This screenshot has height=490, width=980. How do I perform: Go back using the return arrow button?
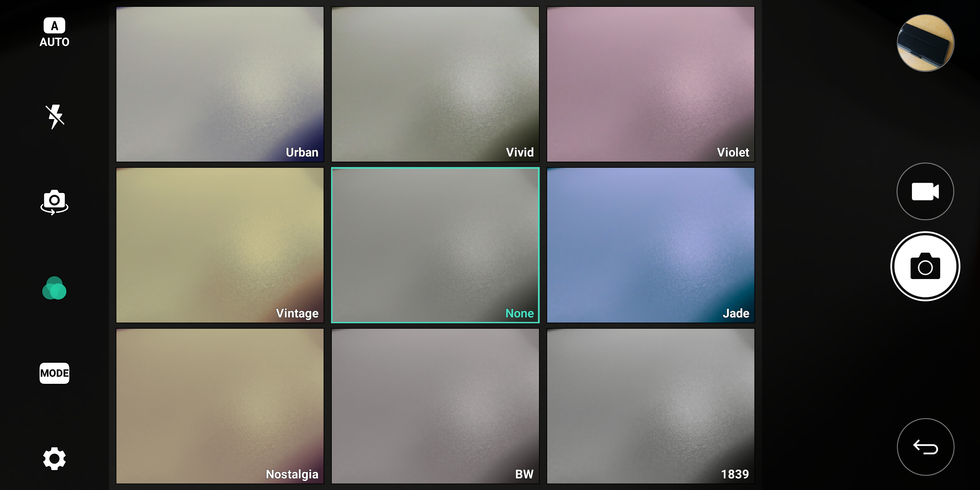pos(925,447)
